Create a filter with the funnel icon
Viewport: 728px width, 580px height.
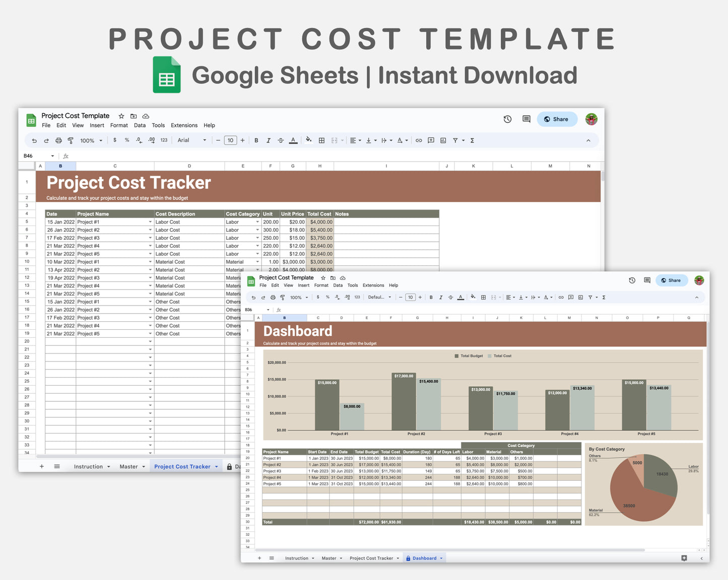[x=455, y=140]
